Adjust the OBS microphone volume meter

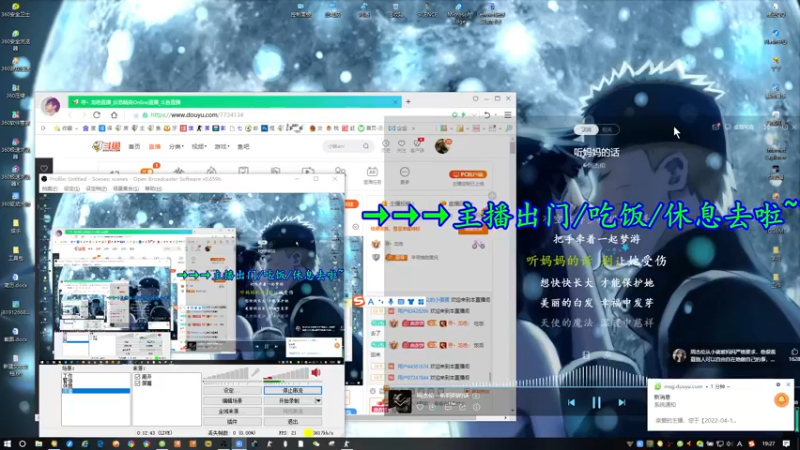click(x=226, y=375)
